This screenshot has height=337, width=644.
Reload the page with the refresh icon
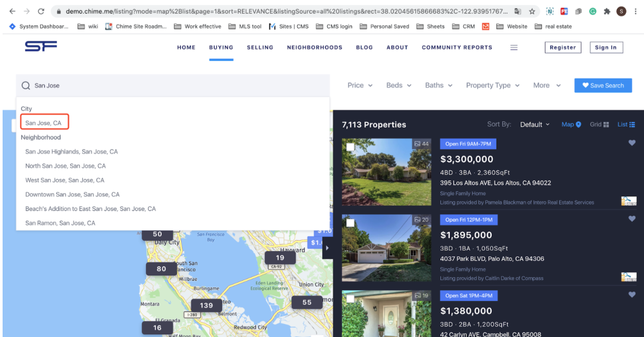[41, 11]
